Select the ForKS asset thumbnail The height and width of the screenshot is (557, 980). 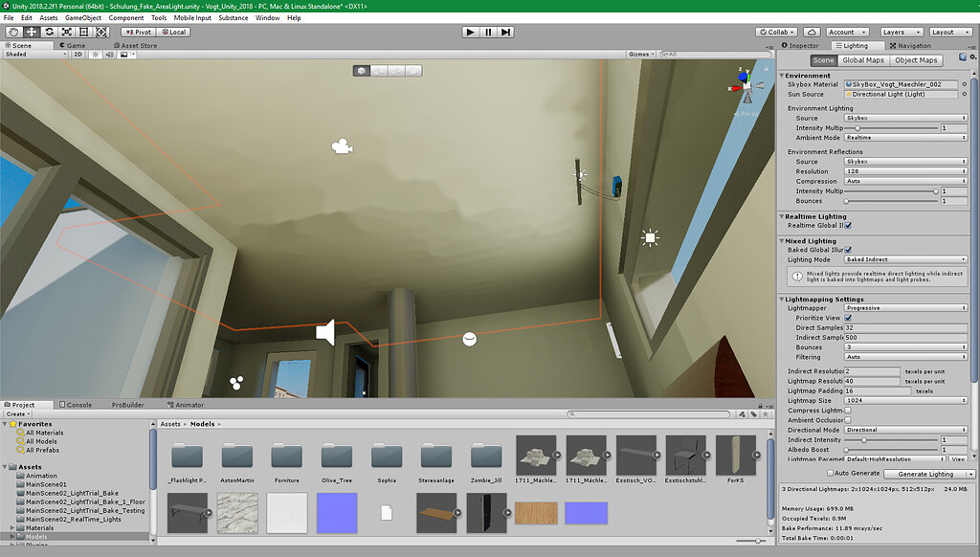tap(736, 457)
